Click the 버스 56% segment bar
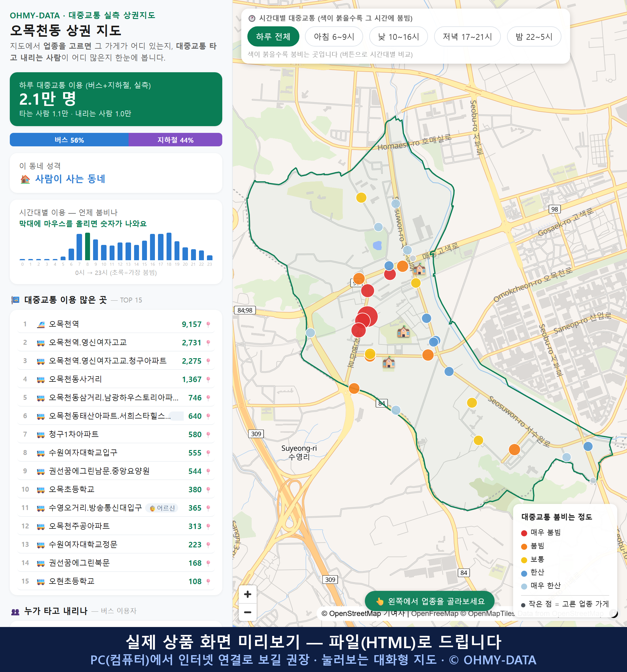627x672 pixels. coord(69,140)
